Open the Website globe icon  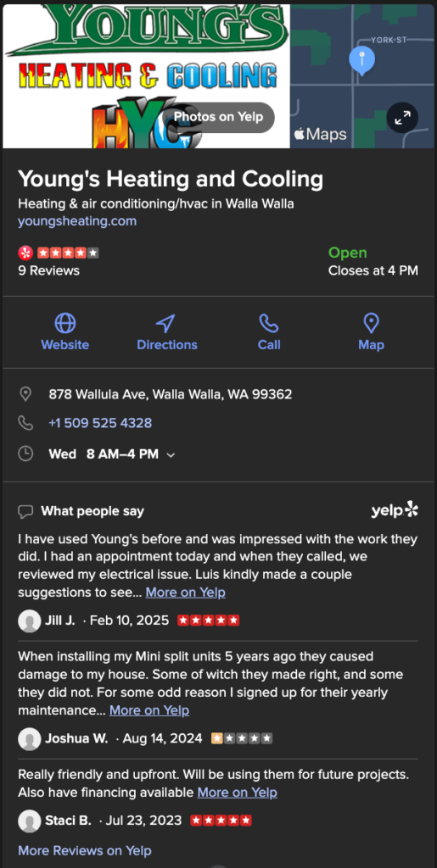(x=65, y=323)
